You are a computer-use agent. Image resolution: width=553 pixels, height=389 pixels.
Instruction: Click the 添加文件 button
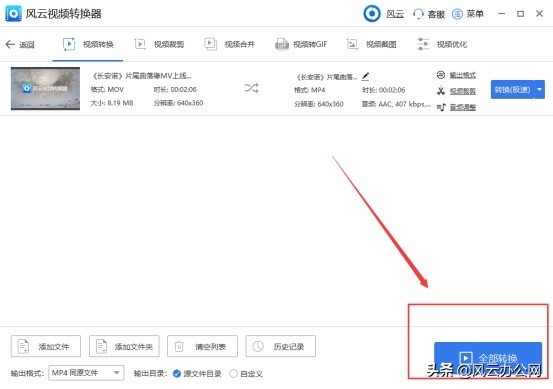pyautogui.click(x=46, y=346)
